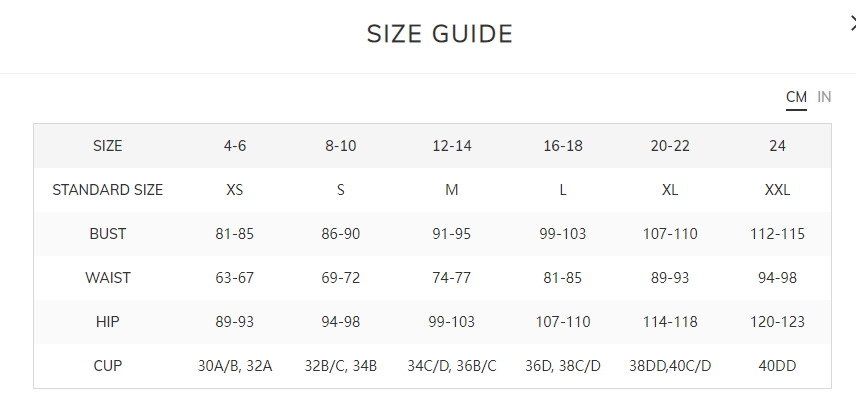Click the 81-85 waist measurement cell

[563, 278]
